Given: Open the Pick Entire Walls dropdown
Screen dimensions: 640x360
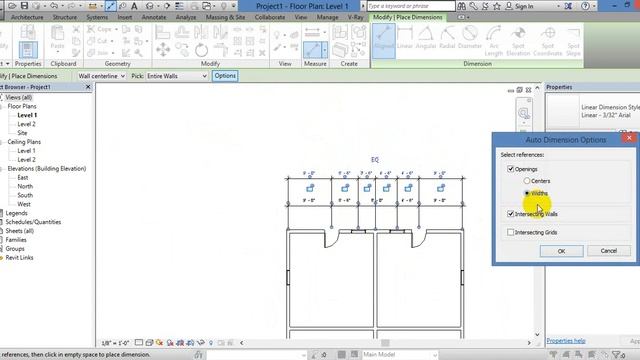Looking at the screenshot, I should 177,76.
